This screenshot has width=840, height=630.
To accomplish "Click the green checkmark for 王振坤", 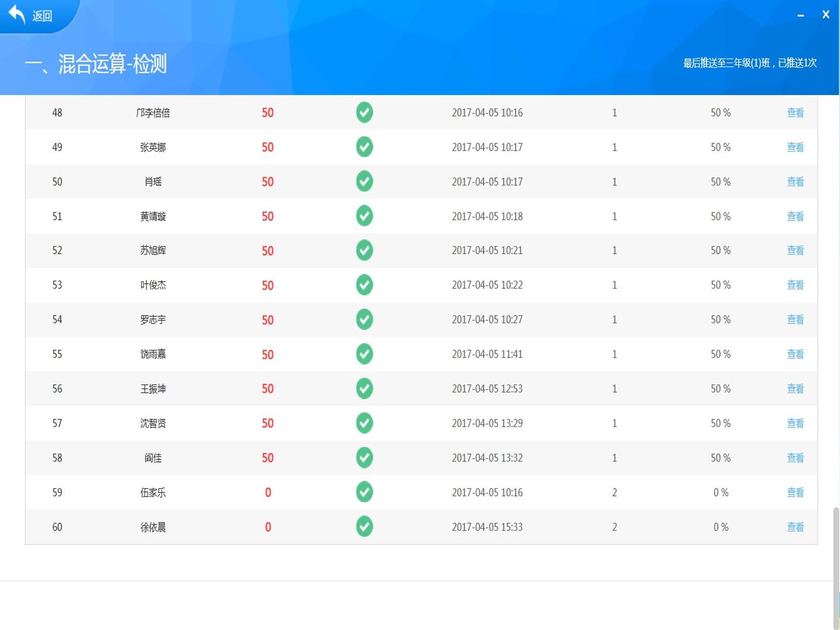I will coord(365,388).
